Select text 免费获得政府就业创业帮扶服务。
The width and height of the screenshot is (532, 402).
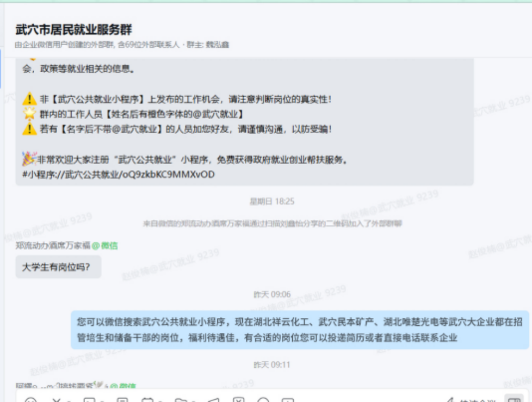click(282, 159)
